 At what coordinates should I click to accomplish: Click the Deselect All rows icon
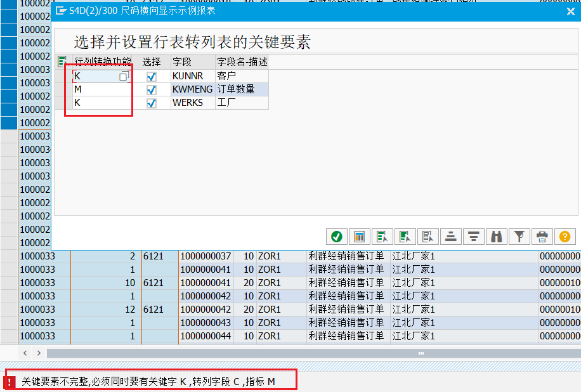(428, 237)
